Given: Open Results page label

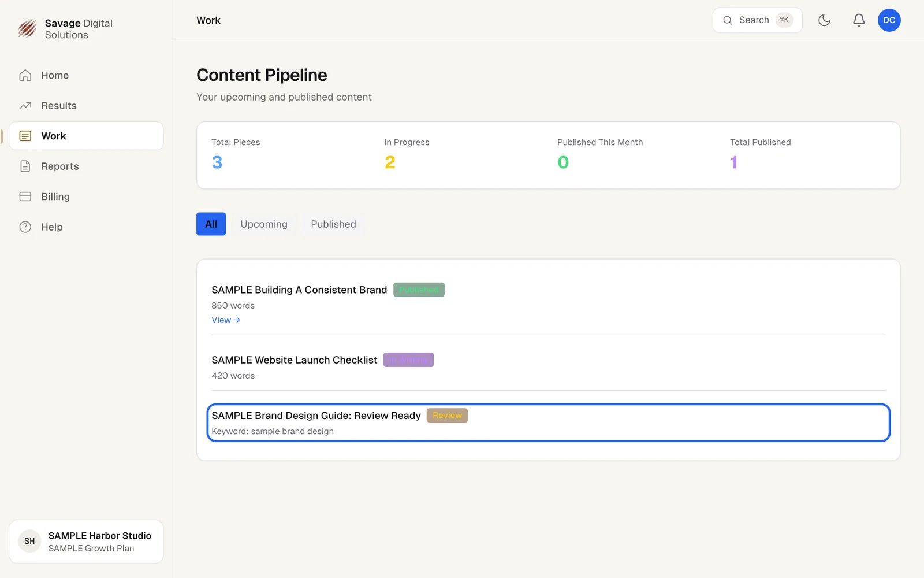Looking at the screenshot, I should click(x=59, y=106).
